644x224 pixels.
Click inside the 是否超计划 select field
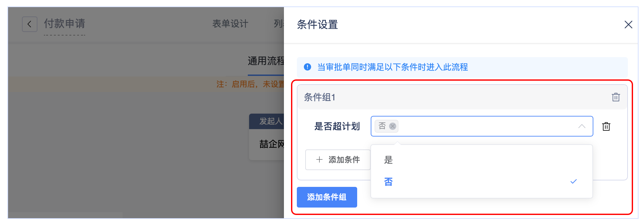[x=484, y=126]
